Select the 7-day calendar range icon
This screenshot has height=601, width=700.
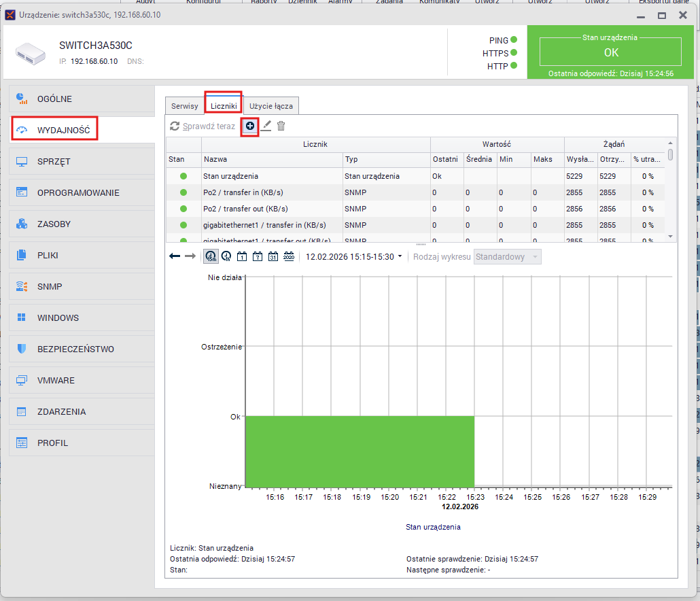(x=258, y=256)
